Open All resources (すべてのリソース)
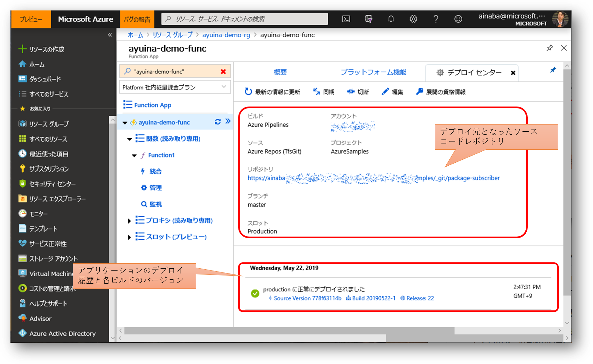This screenshot has height=364, width=593. tap(43, 139)
